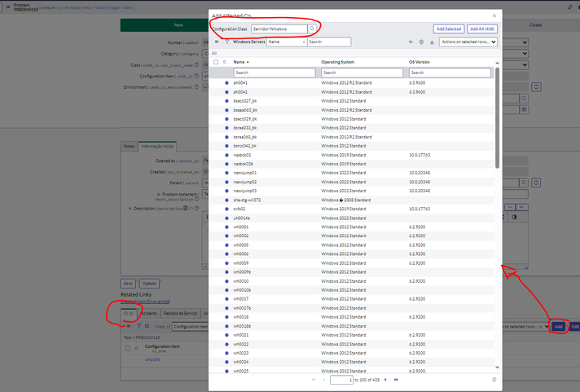Screen dimensions: 580x392
Task: Jump to last page in pagination
Action: (x=396, y=380)
